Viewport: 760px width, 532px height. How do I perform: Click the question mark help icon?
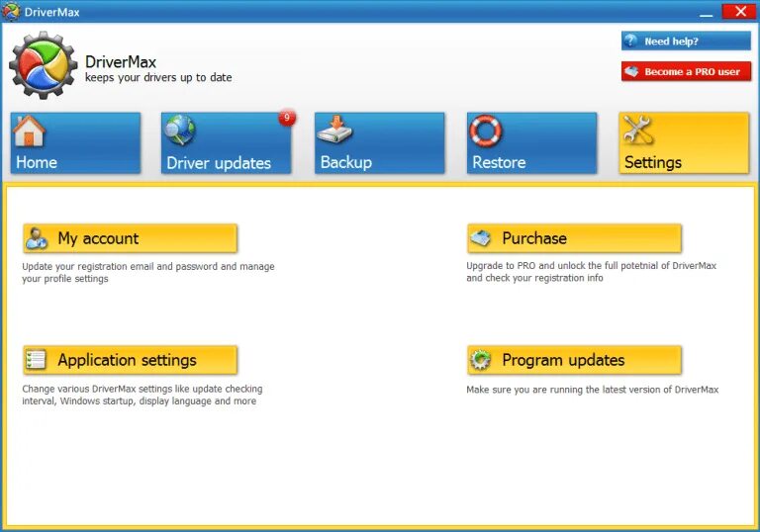630,41
